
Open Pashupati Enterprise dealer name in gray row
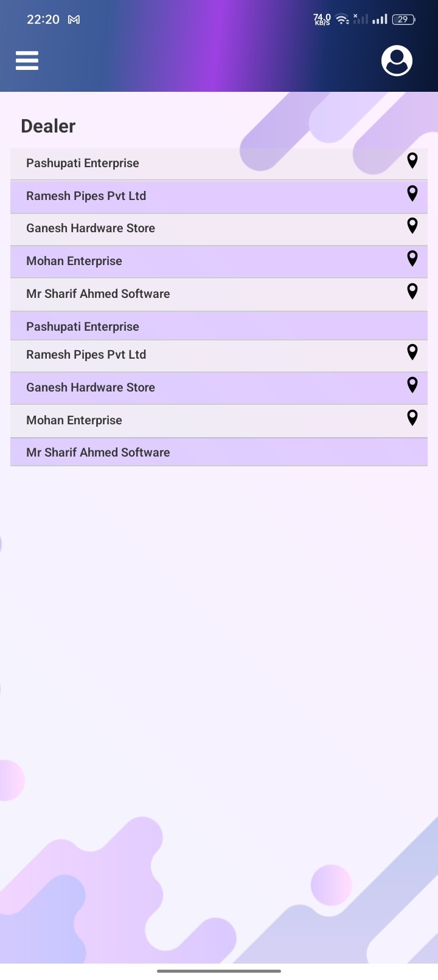click(83, 163)
